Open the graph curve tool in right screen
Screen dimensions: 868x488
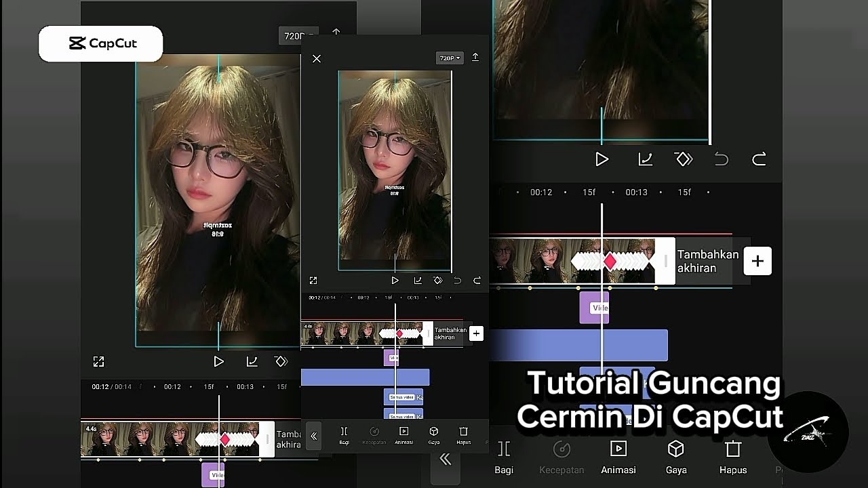coord(646,159)
